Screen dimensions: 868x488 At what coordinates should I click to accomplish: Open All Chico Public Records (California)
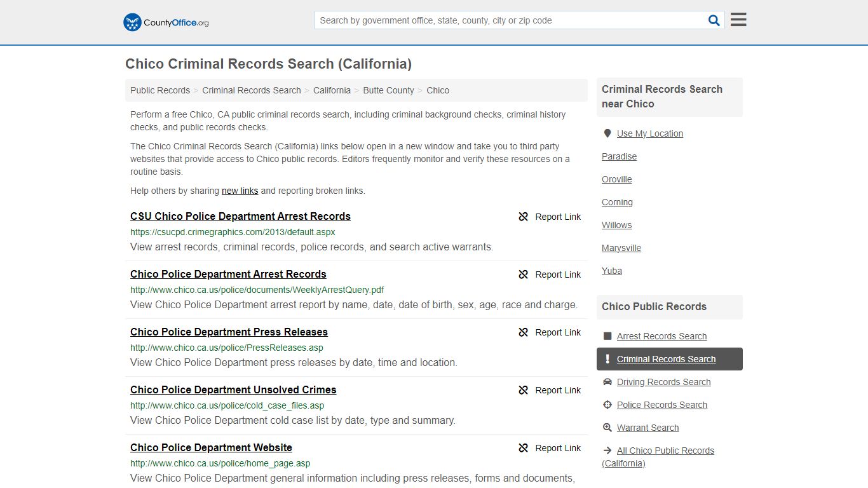point(658,457)
